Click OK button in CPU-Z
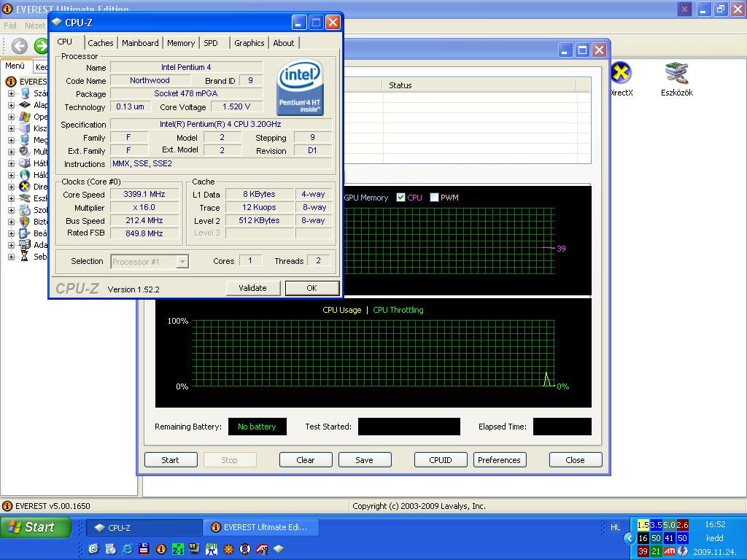 pos(312,288)
